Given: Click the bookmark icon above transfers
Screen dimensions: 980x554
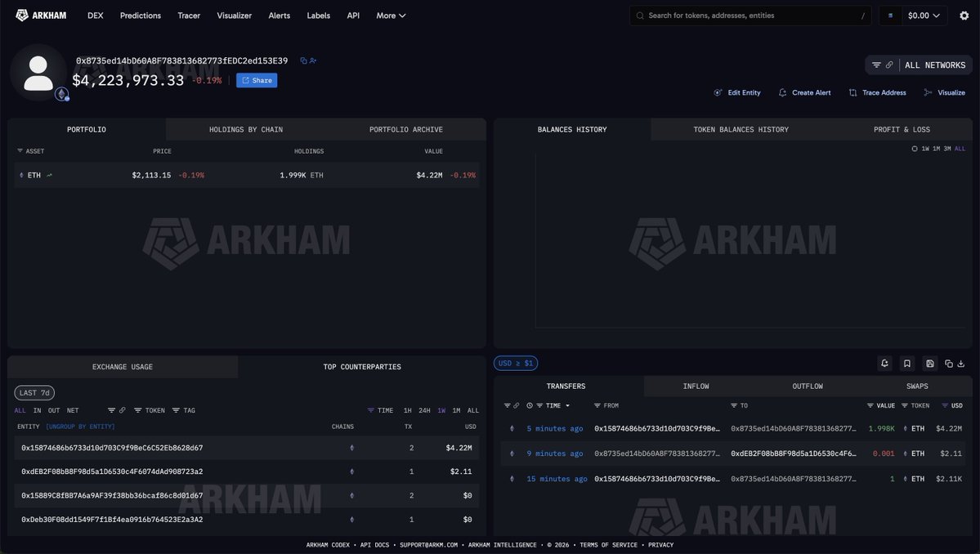Looking at the screenshot, I should point(907,363).
